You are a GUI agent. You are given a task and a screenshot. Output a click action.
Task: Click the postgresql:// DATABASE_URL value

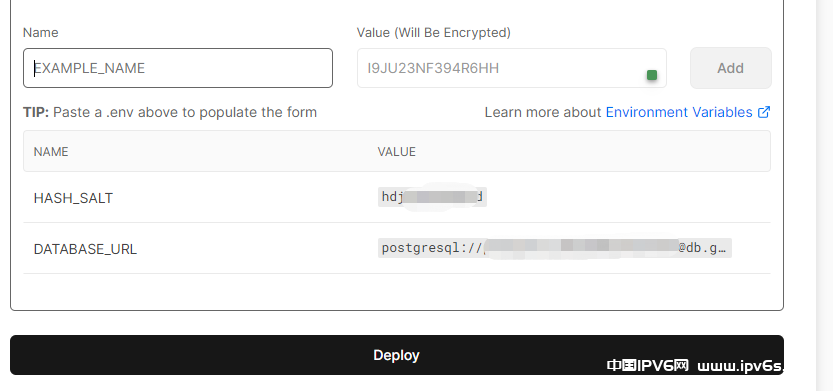coord(555,248)
